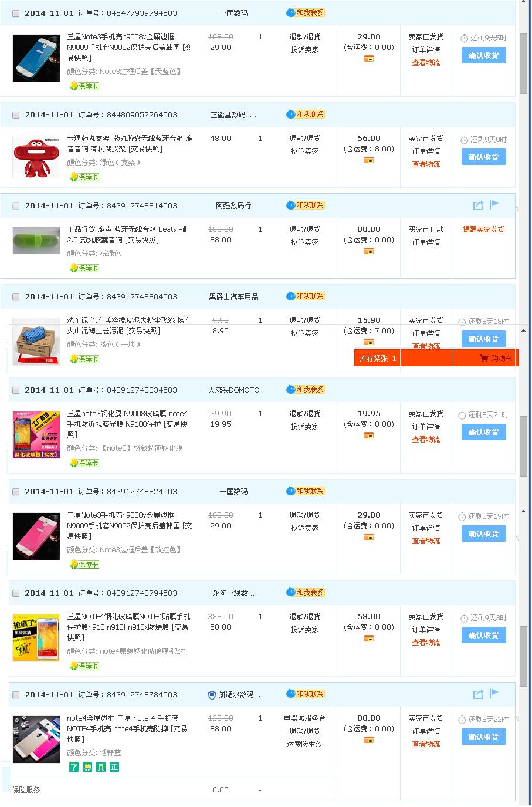The height and width of the screenshot is (807, 532).
Task: Click 提醒卖家发货 for the Beats Pill order
Action: (x=483, y=229)
